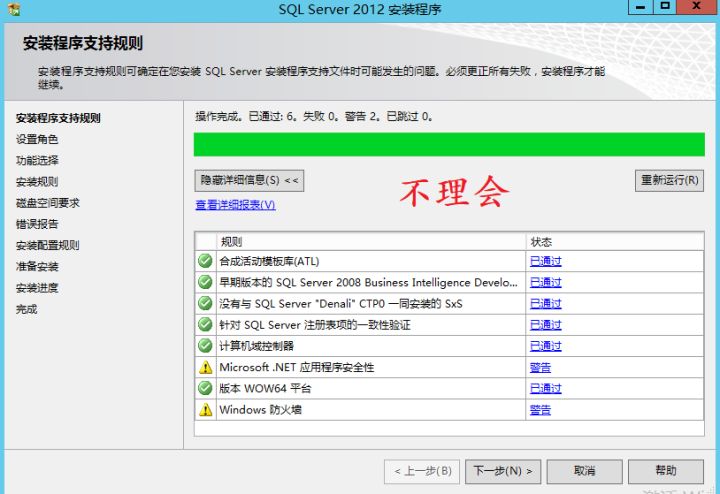Select 安装进度 step in sidebar

click(37, 288)
